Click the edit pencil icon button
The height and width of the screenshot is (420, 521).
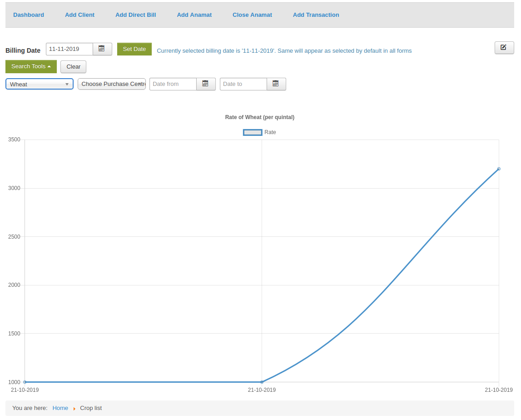pyautogui.click(x=504, y=48)
